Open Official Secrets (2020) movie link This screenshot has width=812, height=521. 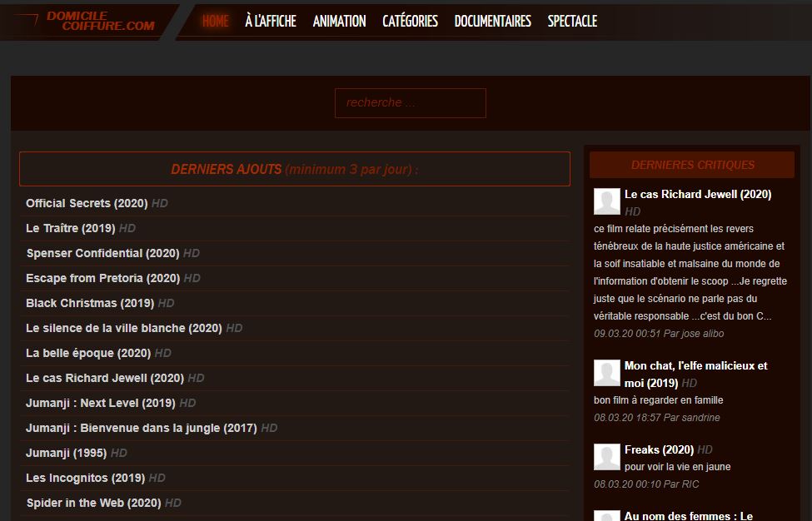click(x=87, y=203)
